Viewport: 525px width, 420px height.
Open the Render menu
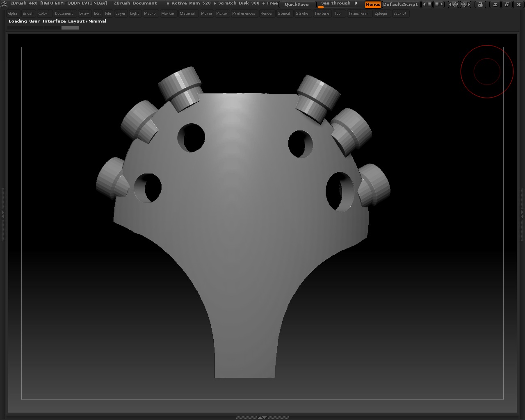coord(267,14)
